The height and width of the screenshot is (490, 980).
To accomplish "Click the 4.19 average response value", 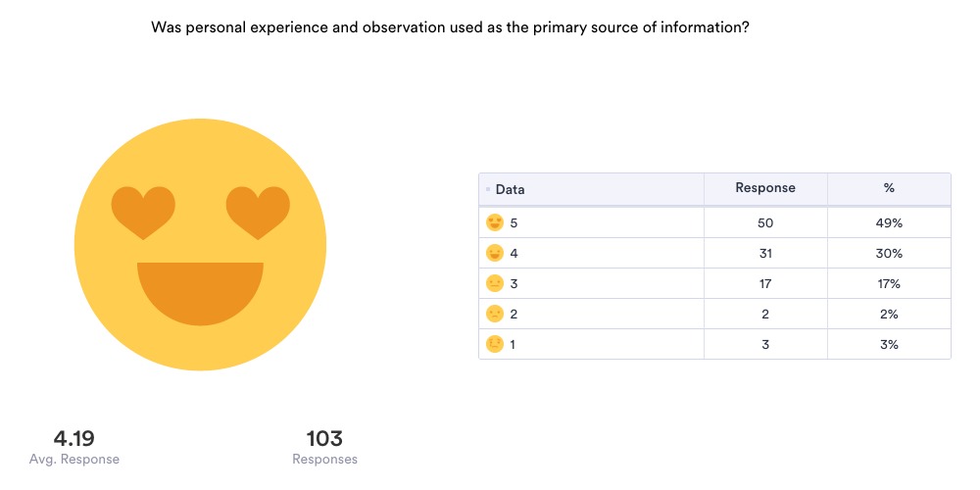I will (x=74, y=438).
